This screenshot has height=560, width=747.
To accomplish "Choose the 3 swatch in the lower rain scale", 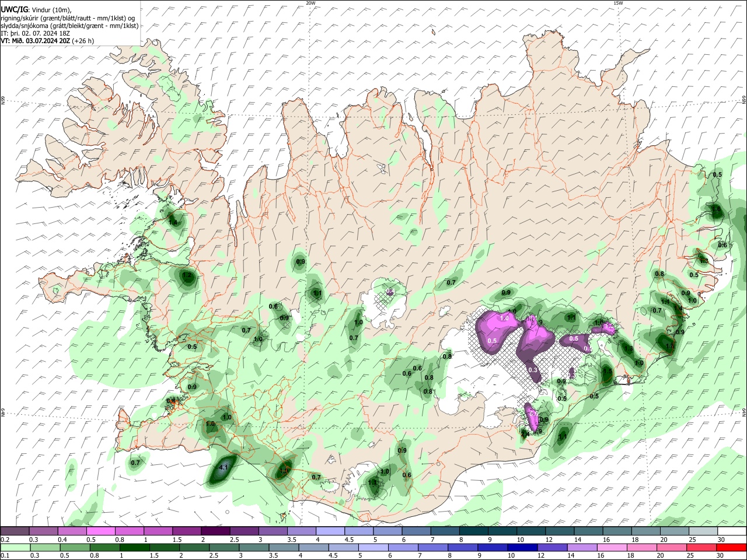I will coord(254,547).
